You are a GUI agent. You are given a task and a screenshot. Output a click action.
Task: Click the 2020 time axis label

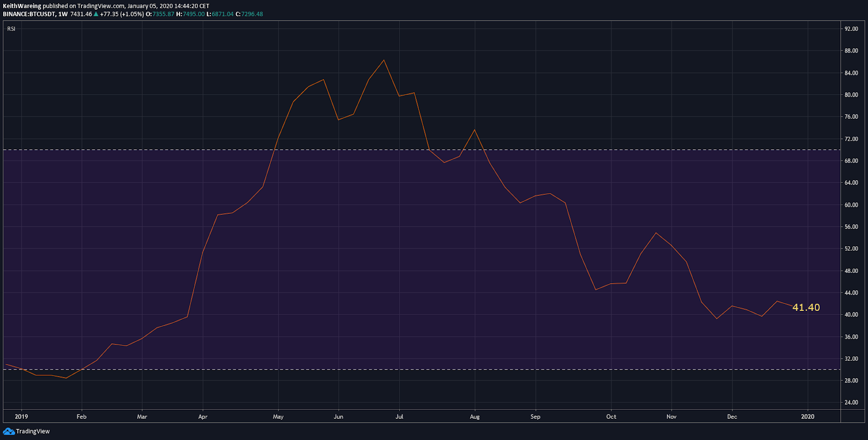coord(808,417)
